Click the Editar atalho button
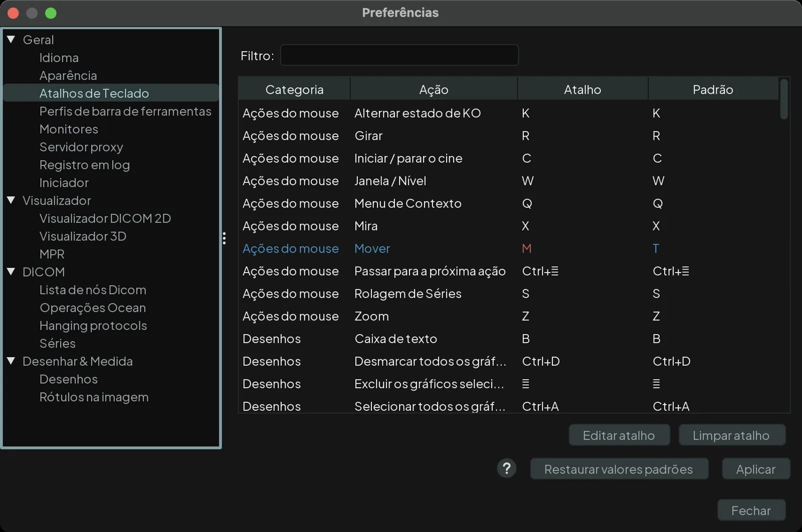This screenshot has height=532, width=802. pos(619,435)
